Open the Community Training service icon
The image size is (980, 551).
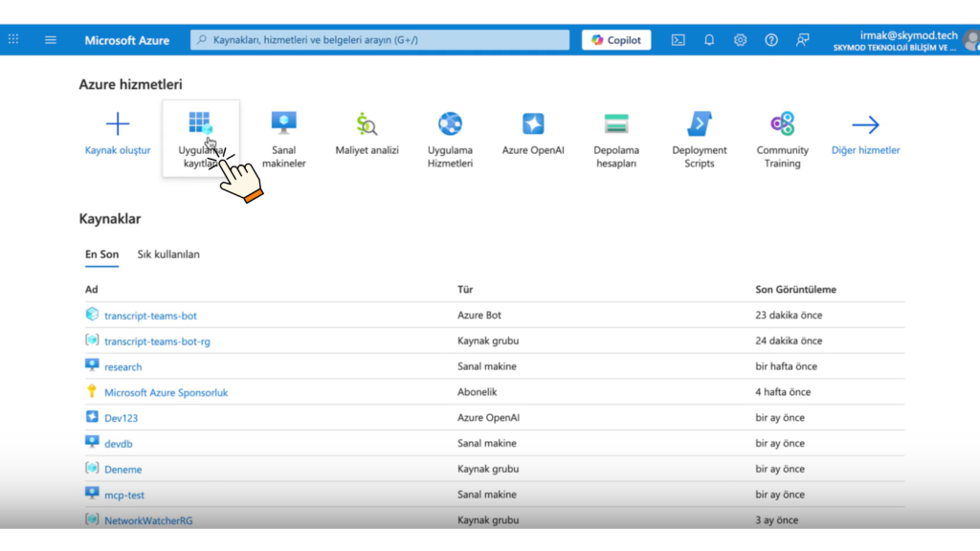coord(782,122)
